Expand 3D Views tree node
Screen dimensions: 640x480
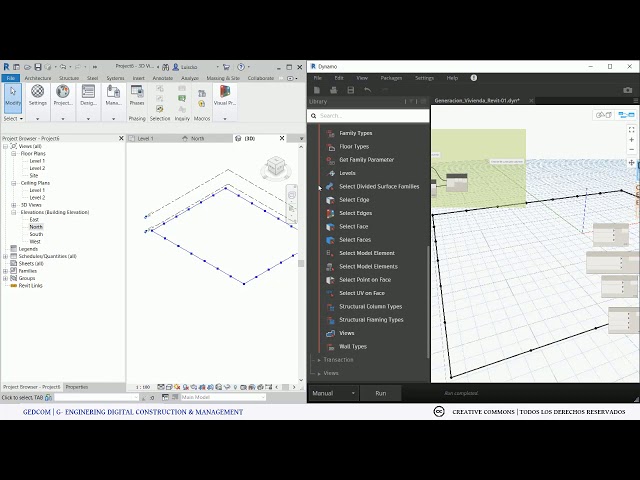13,205
